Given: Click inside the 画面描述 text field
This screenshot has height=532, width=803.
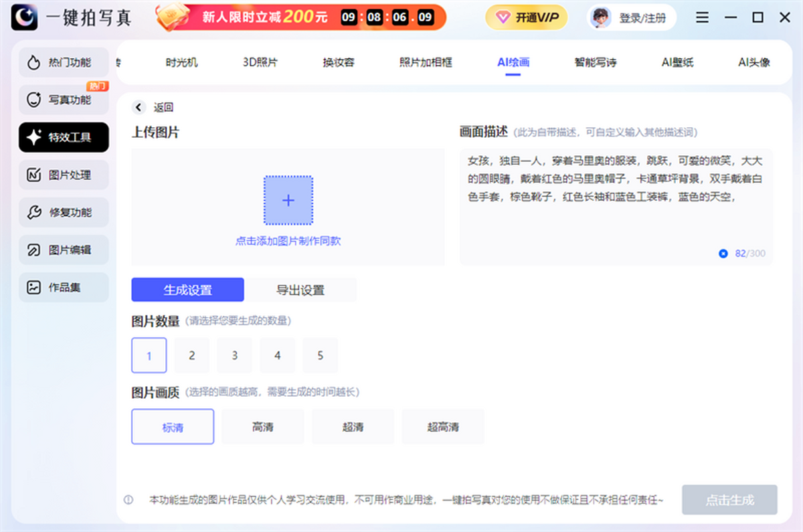Looking at the screenshot, I should (616, 214).
